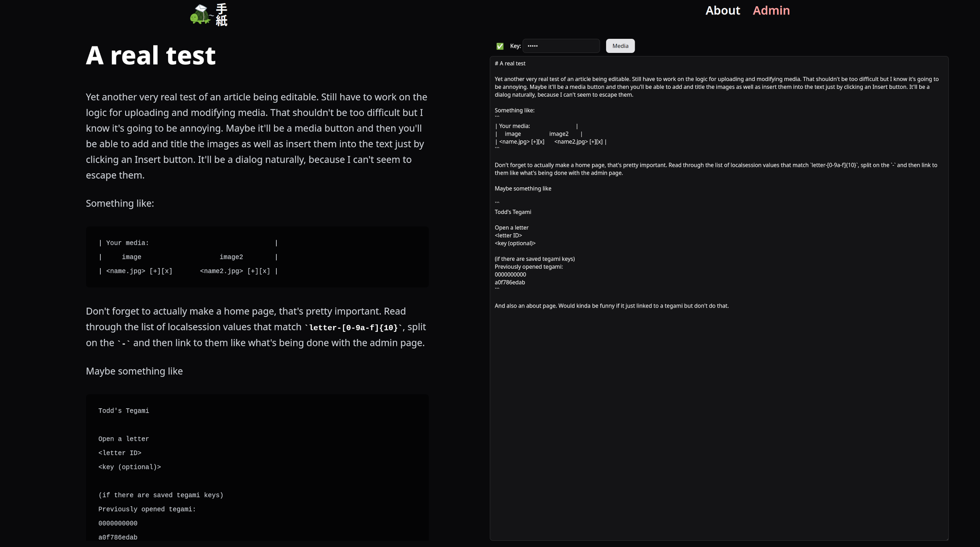The image size is (980, 547).
Task: Click the about page sentence in editor
Action: click(611, 306)
